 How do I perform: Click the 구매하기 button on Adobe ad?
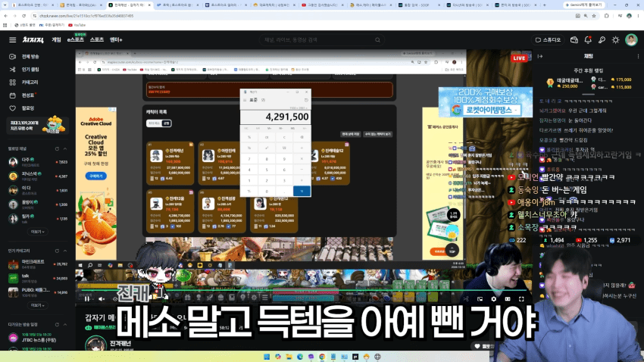[95, 176]
